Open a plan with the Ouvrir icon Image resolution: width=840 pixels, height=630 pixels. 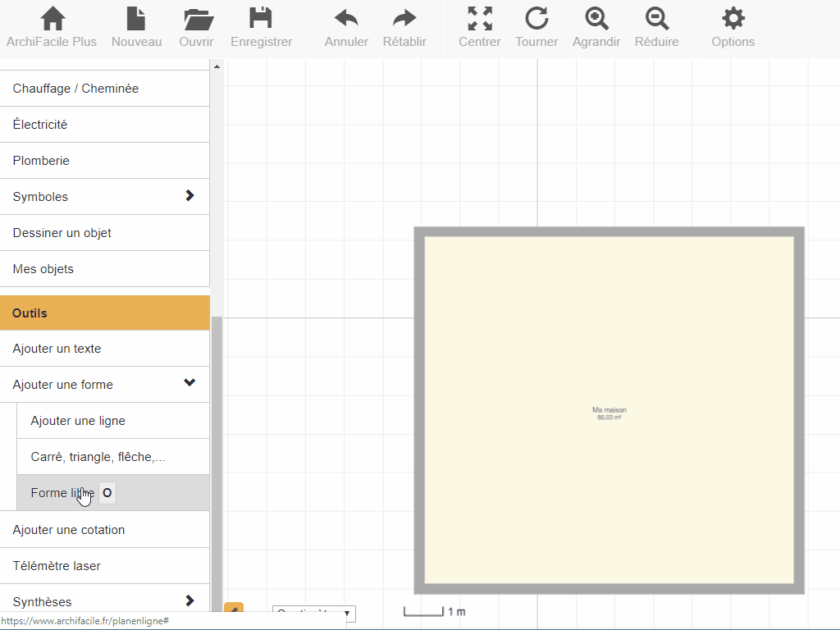tap(197, 20)
